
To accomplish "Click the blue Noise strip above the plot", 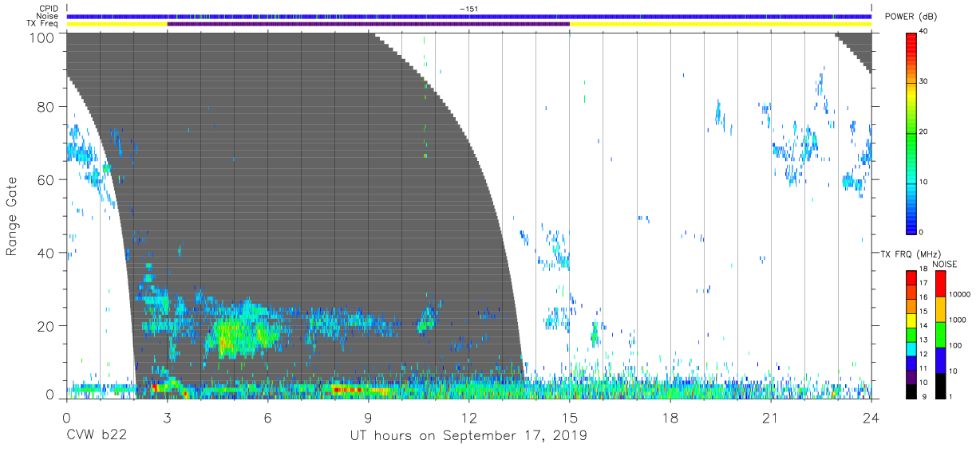I will tap(468, 16).
